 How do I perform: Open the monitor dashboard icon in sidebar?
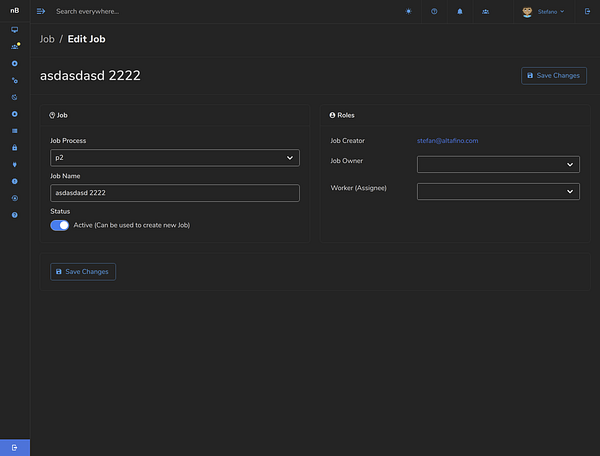[x=14, y=30]
